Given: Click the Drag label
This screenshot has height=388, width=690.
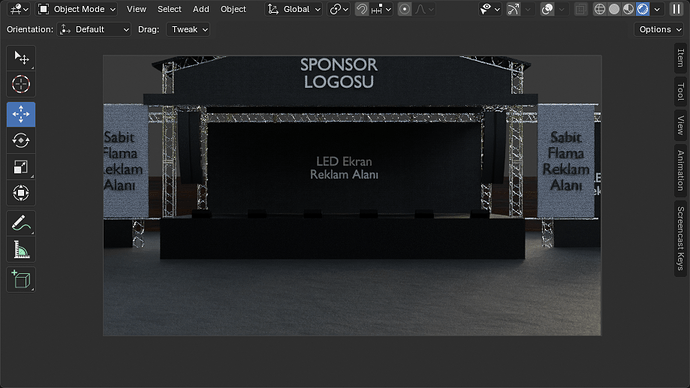Looking at the screenshot, I should click(x=149, y=29).
